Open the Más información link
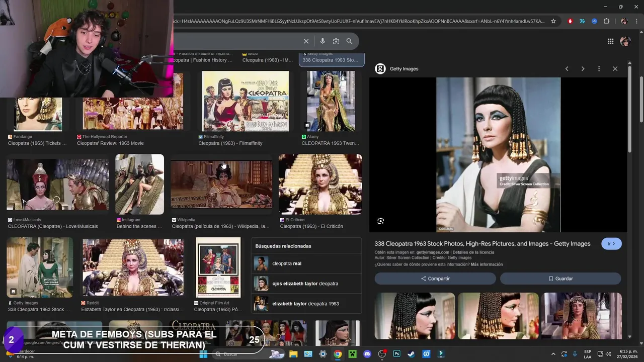The height and width of the screenshot is (362, 644). tap(487, 264)
